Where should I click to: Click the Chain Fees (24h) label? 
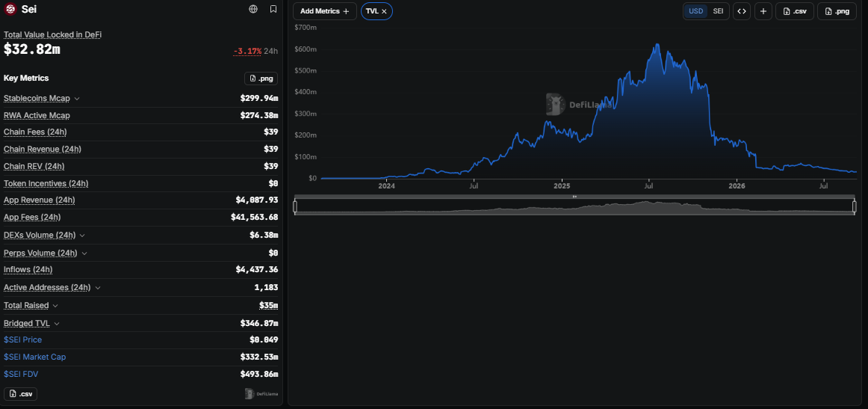point(35,132)
